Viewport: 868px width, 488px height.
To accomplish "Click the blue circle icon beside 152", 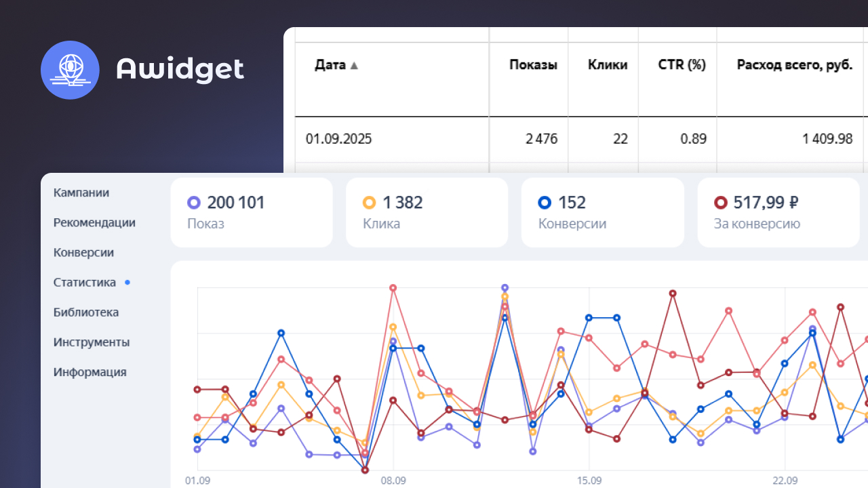I will (x=545, y=203).
